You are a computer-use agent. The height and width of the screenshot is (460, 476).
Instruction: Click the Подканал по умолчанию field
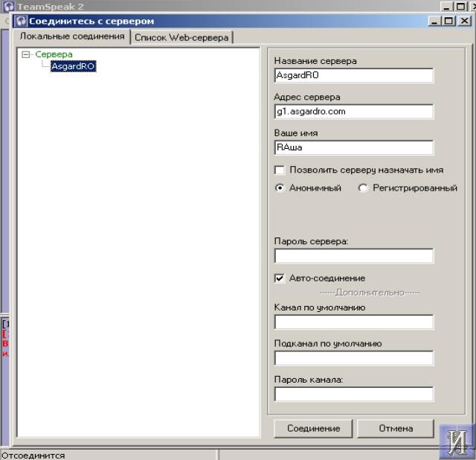(353, 358)
